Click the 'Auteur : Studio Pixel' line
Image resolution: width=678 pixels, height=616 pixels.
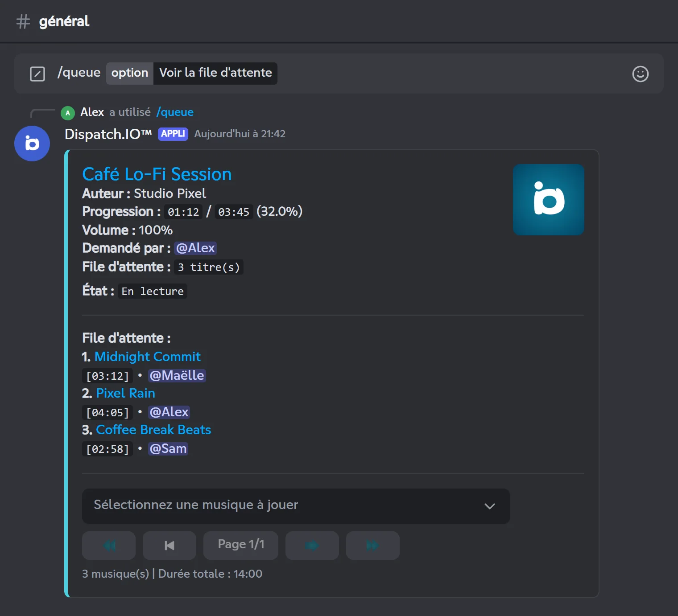tap(144, 193)
